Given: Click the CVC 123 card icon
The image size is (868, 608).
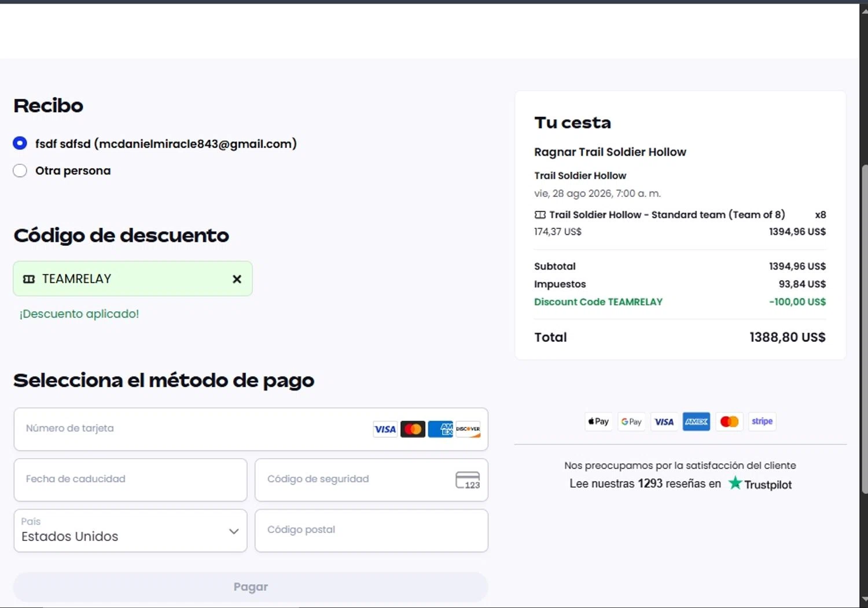Looking at the screenshot, I should tap(468, 480).
